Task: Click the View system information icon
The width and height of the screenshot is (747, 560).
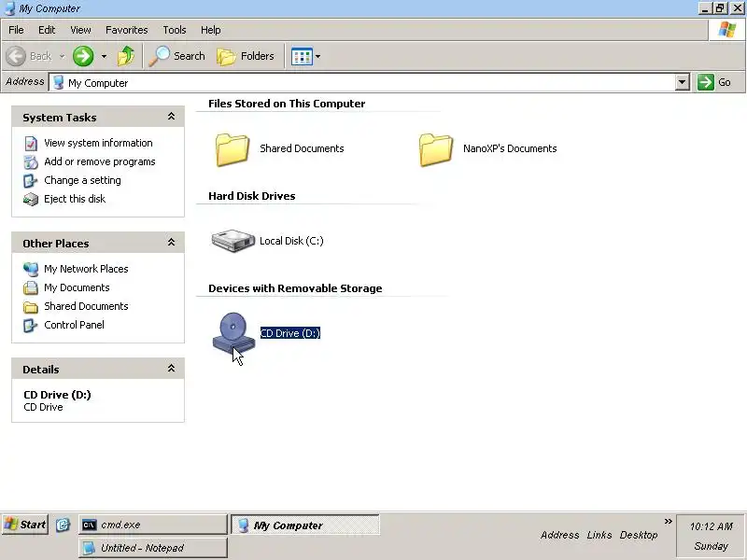Action: 31,144
